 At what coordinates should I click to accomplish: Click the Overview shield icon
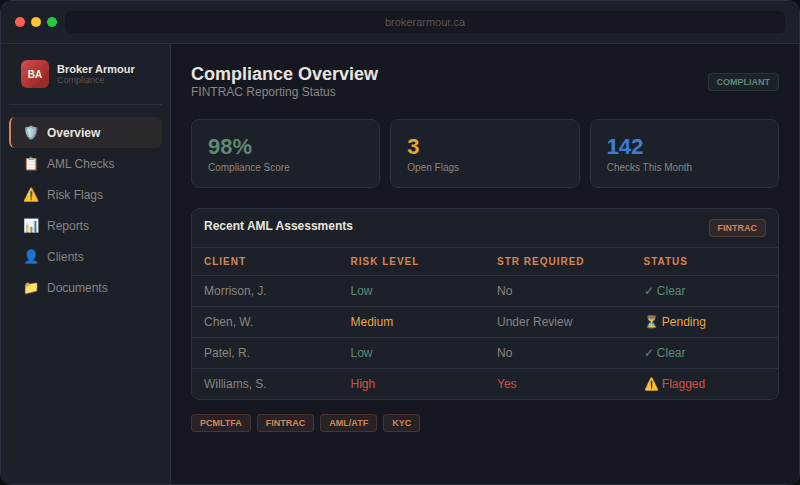pyautogui.click(x=31, y=133)
